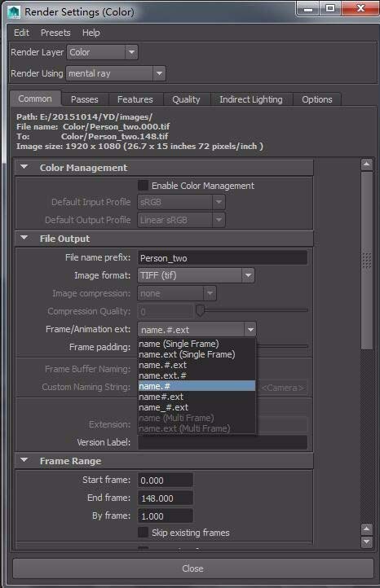
Task: Collapse the Frame Range section triangle
Action: click(24, 460)
